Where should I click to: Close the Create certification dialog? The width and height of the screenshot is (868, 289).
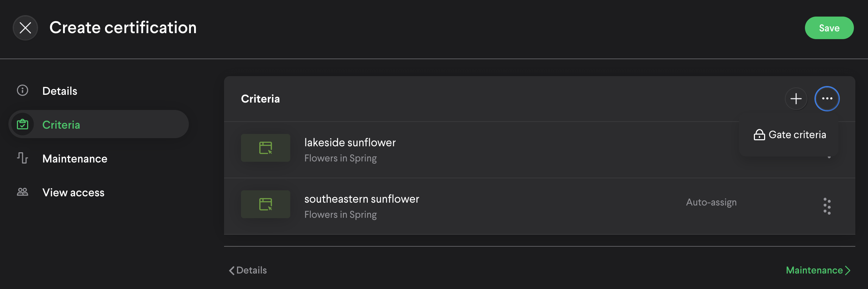coord(25,27)
